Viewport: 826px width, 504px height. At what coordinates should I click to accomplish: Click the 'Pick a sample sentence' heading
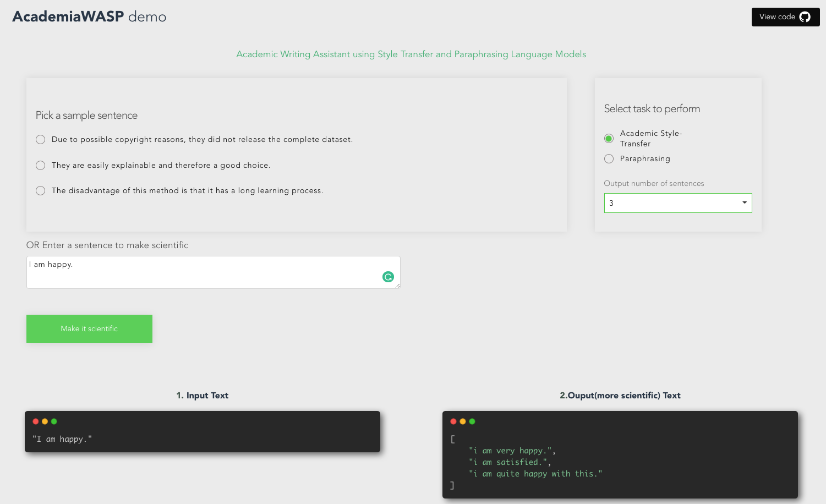[x=86, y=115]
